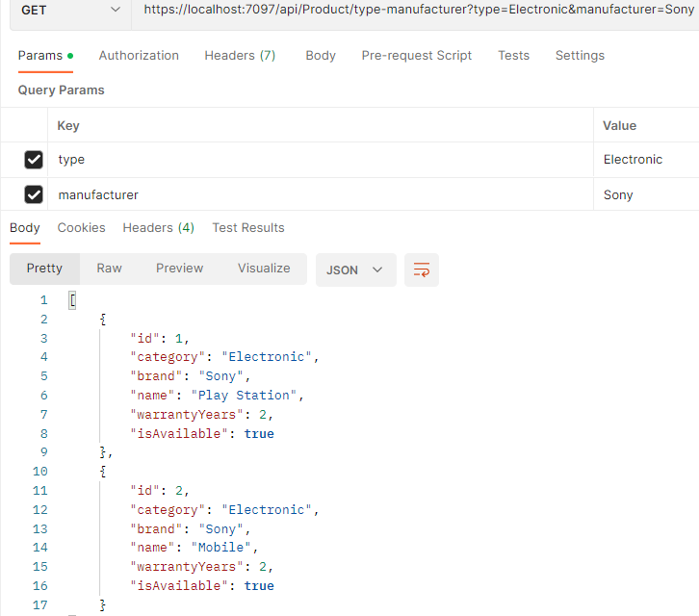Go to the Tests tab
Screen dimensions: 699x616
[x=513, y=56]
